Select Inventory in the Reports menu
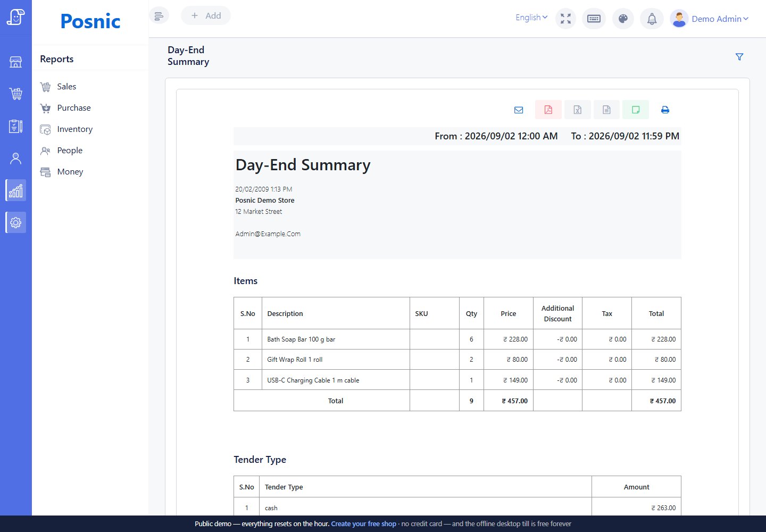766x532 pixels. [x=75, y=129]
